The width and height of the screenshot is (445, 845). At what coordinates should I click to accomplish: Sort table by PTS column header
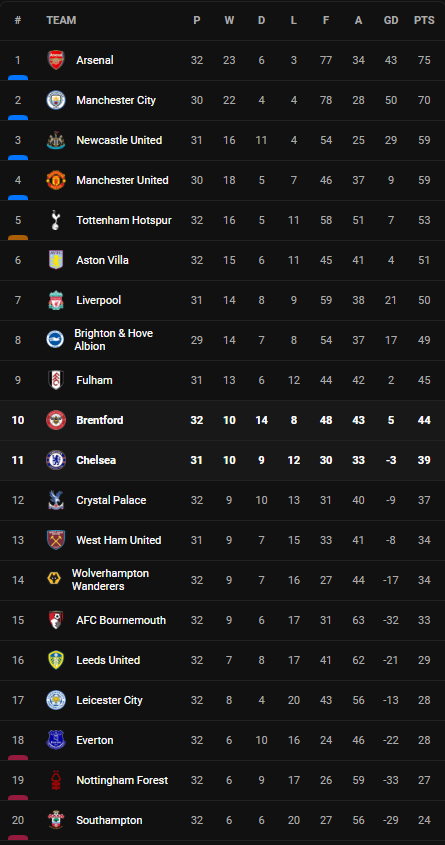point(424,20)
